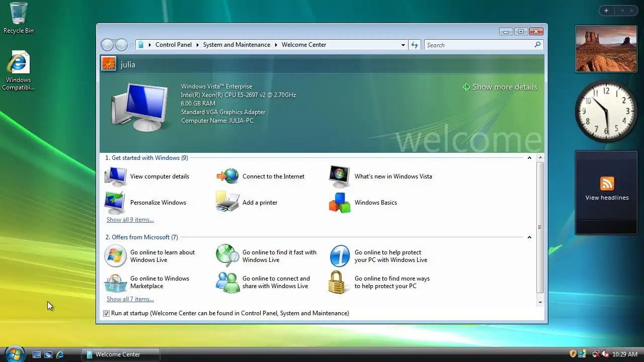Launch Internet Explorer from Quick Launch
The width and height of the screenshot is (644, 362).
60,354
